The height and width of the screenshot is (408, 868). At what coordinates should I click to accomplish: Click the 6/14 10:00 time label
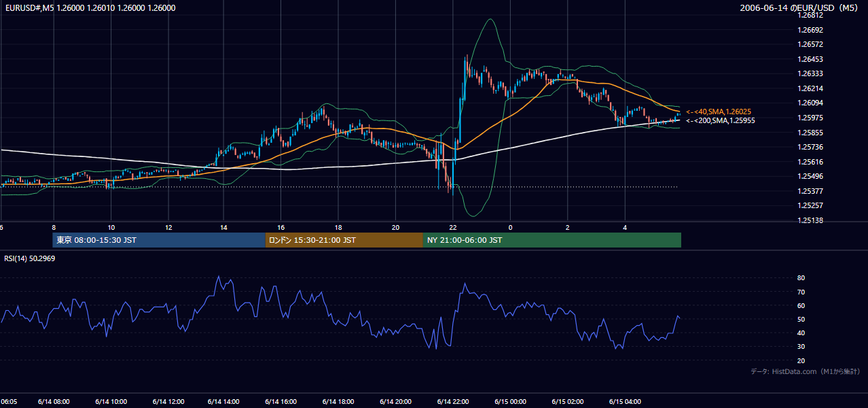pyautogui.click(x=111, y=401)
